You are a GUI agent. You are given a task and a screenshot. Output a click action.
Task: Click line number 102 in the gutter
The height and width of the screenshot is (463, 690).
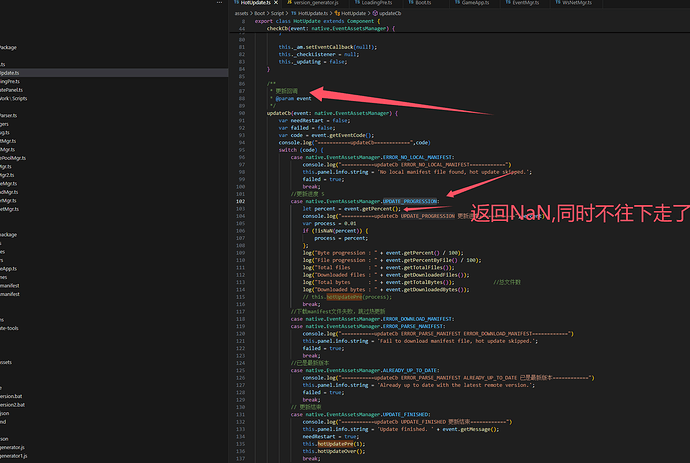(x=240, y=201)
